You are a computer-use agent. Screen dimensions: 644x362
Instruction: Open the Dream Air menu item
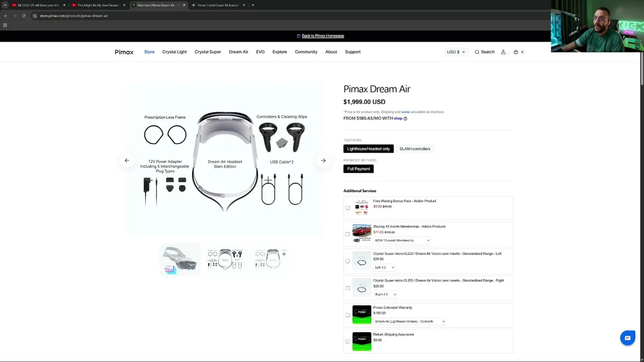(x=238, y=52)
